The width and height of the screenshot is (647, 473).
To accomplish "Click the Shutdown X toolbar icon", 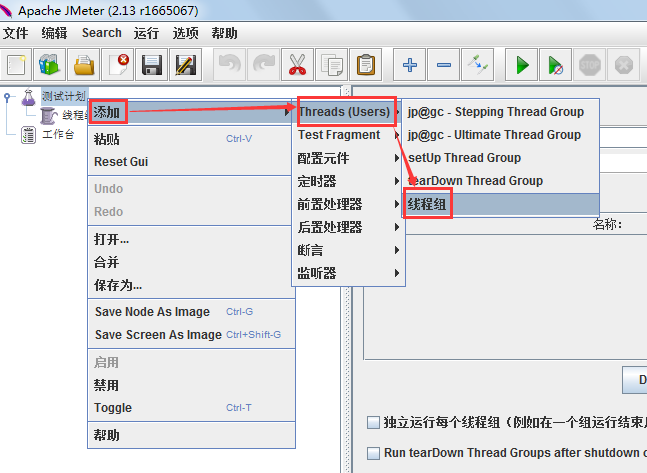I will [624, 65].
